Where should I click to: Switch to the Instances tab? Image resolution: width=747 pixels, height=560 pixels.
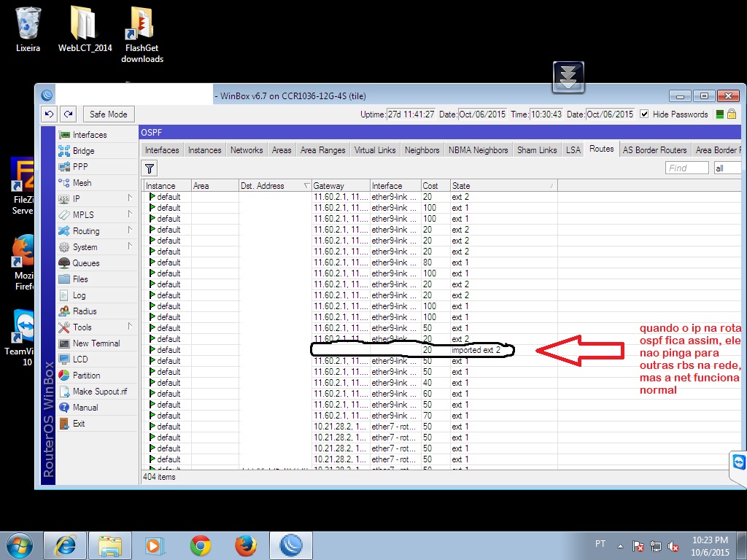coord(205,150)
